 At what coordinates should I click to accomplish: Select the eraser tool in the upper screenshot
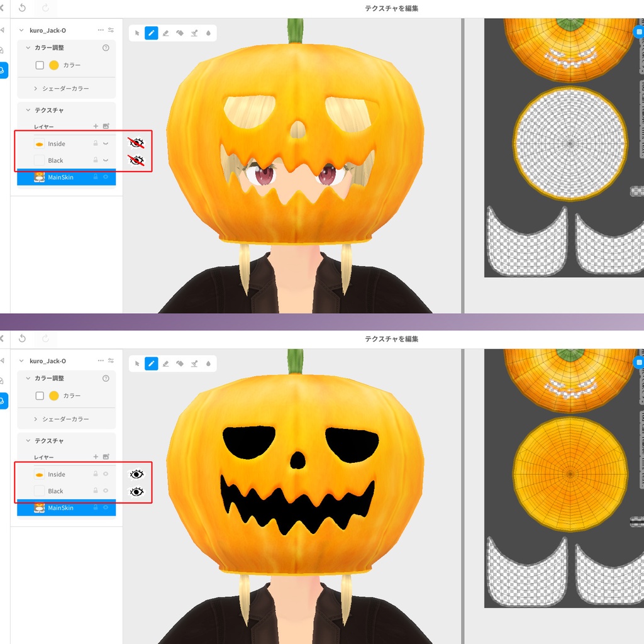pyautogui.click(x=165, y=33)
